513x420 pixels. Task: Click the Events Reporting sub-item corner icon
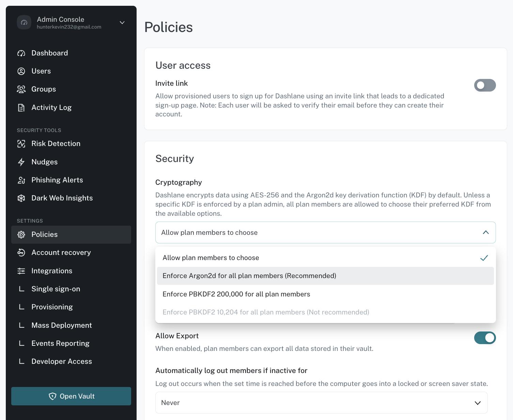(21, 343)
